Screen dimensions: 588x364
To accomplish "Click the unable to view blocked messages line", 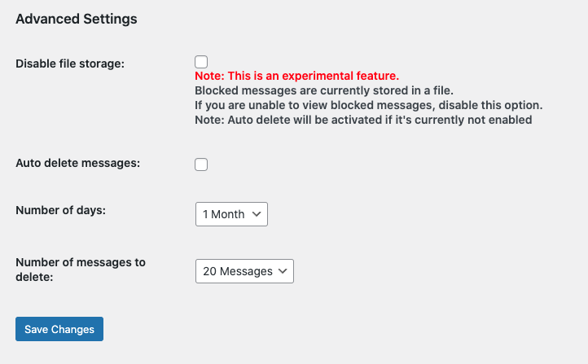I will click(369, 105).
